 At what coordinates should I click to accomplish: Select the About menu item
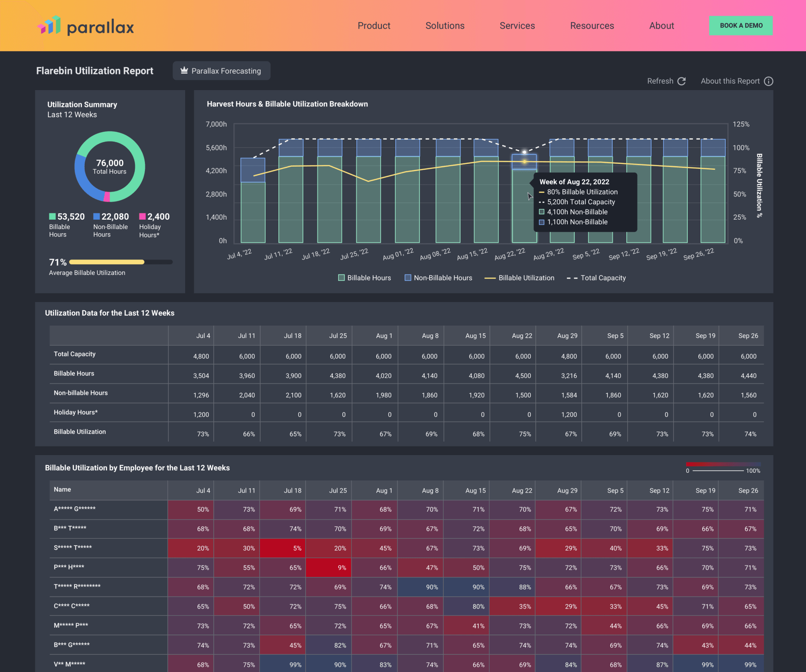coord(662,26)
